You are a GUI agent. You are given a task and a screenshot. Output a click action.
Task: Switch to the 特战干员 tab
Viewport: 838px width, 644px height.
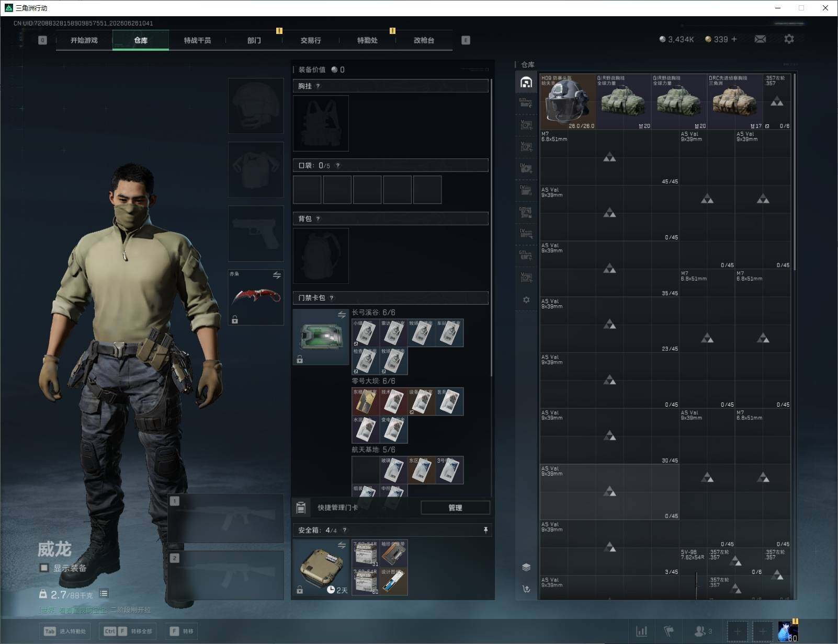coord(197,40)
